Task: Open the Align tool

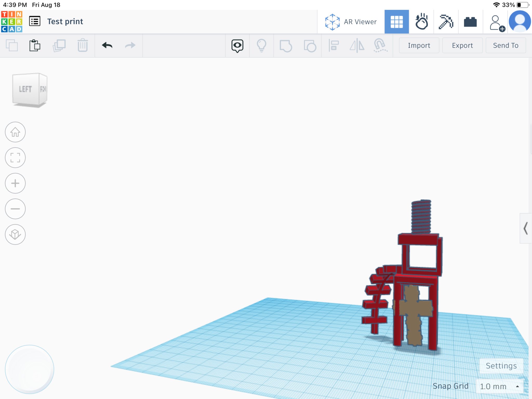Action: coord(334,45)
